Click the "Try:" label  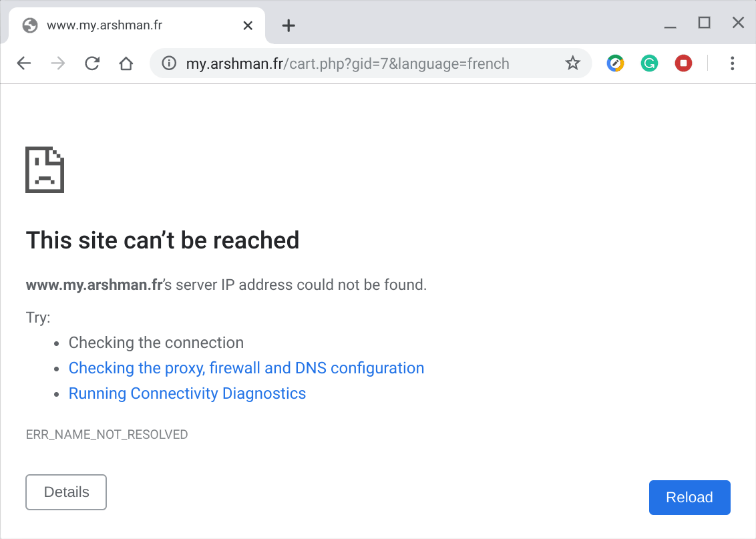coord(38,317)
